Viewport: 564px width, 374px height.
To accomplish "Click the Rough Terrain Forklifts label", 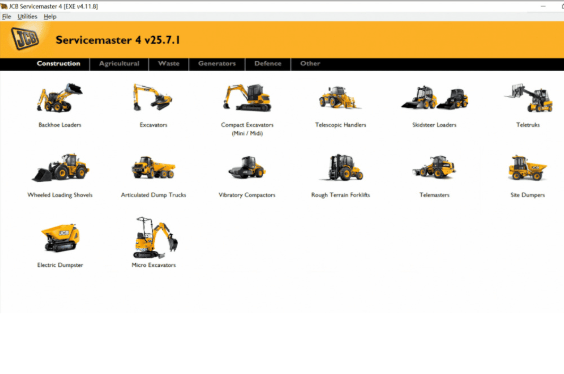I will click(x=341, y=195).
